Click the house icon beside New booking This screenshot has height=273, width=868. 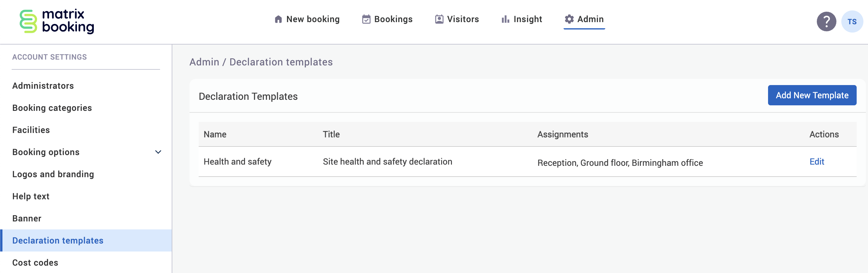[x=278, y=19]
